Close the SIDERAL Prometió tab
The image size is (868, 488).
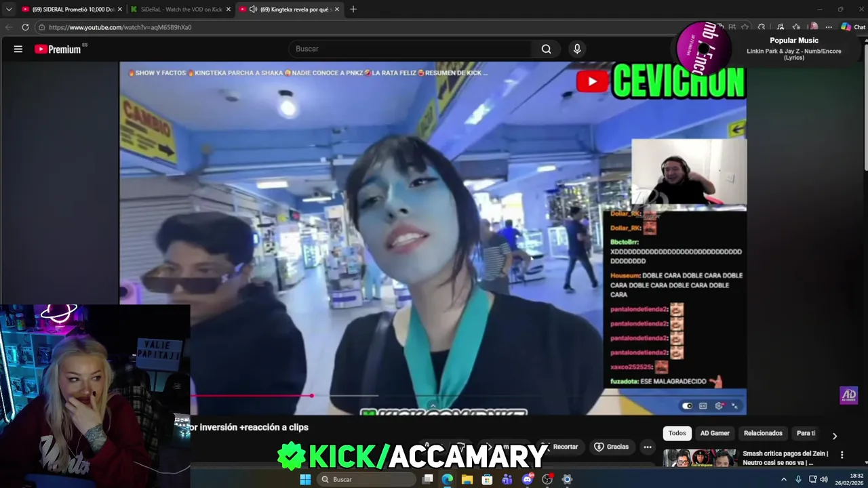[119, 9]
